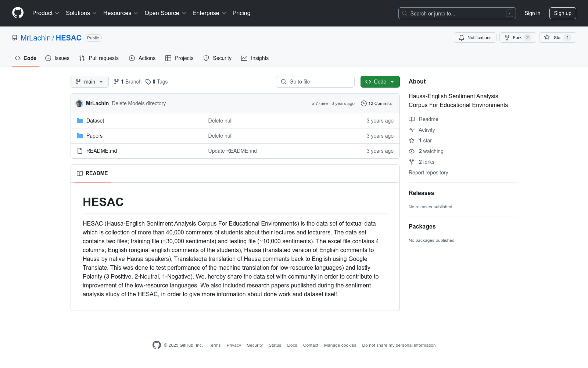This screenshot has height=368, width=588.
Task: Click the Papers folder icon
Action: pos(80,136)
